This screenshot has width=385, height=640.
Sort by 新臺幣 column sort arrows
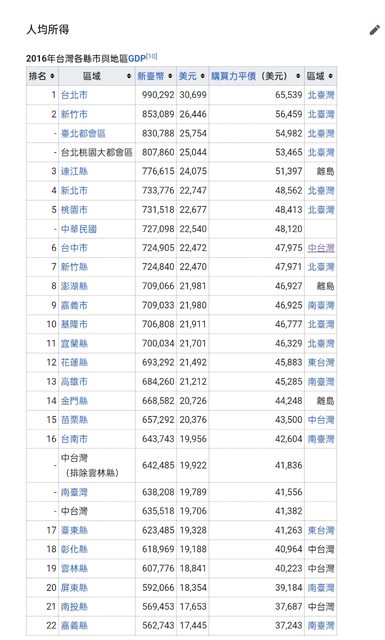click(x=170, y=76)
